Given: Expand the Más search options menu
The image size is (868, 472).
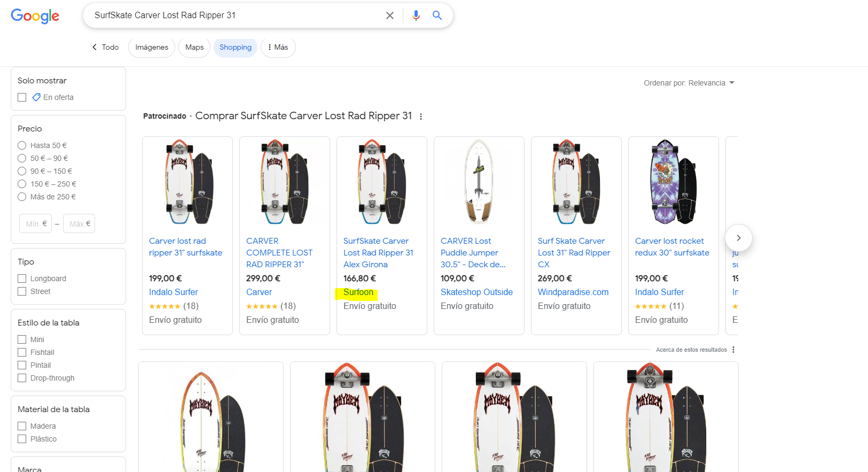Looking at the screenshot, I should point(278,47).
